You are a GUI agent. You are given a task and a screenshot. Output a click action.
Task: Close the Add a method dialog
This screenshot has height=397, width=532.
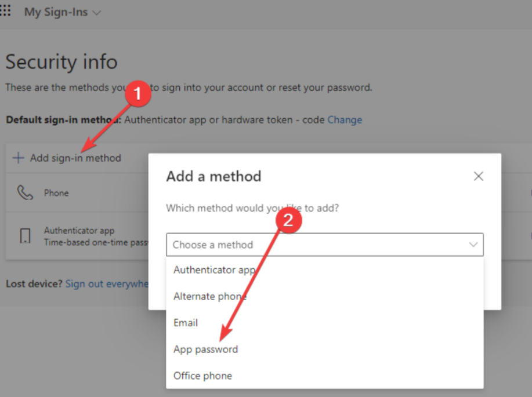478,176
